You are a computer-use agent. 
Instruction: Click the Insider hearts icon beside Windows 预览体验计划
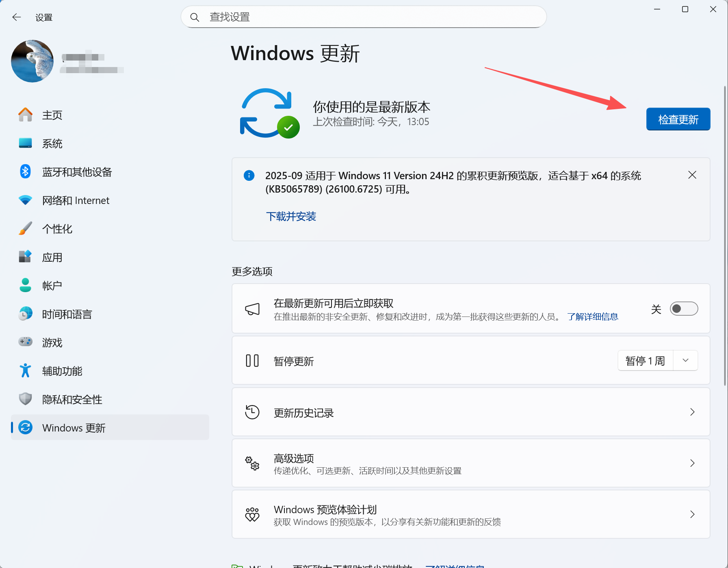[252, 515]
